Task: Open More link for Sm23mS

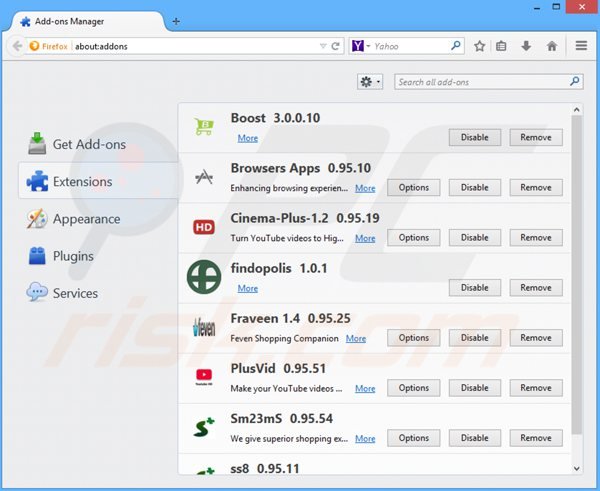Action: pos(365,439)
